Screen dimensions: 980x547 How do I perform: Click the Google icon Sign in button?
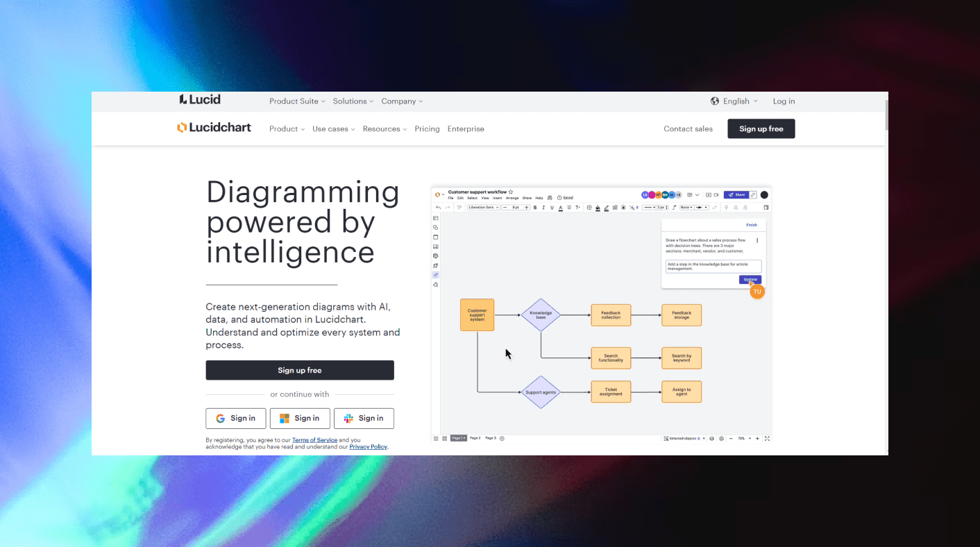pyautogui.click(x=235, y=419)
